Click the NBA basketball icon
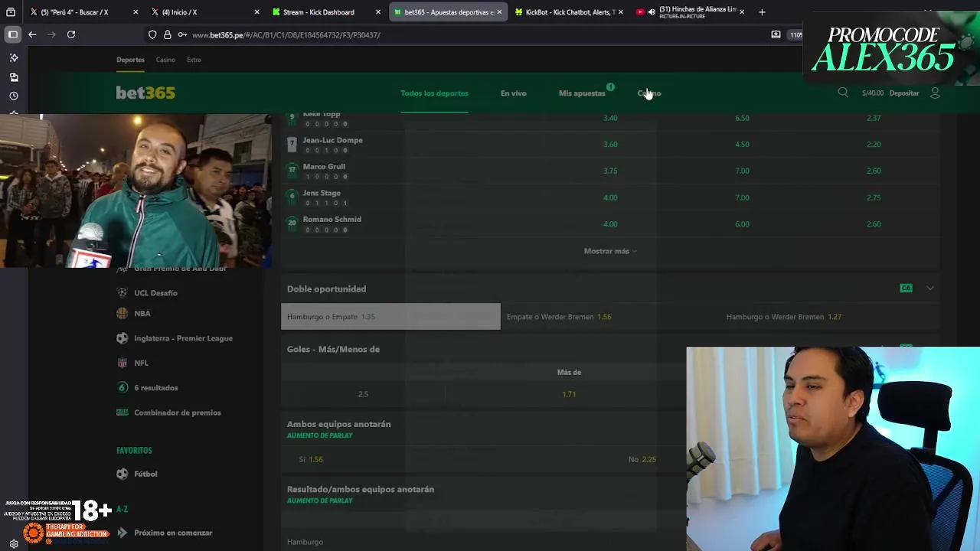Screen dimensions: 980x551 pyautogui.click(x=122, y=313)
